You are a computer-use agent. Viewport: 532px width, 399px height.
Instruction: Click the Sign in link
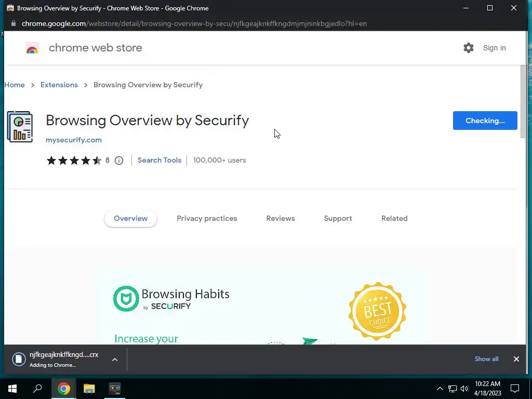pos(495,48)
